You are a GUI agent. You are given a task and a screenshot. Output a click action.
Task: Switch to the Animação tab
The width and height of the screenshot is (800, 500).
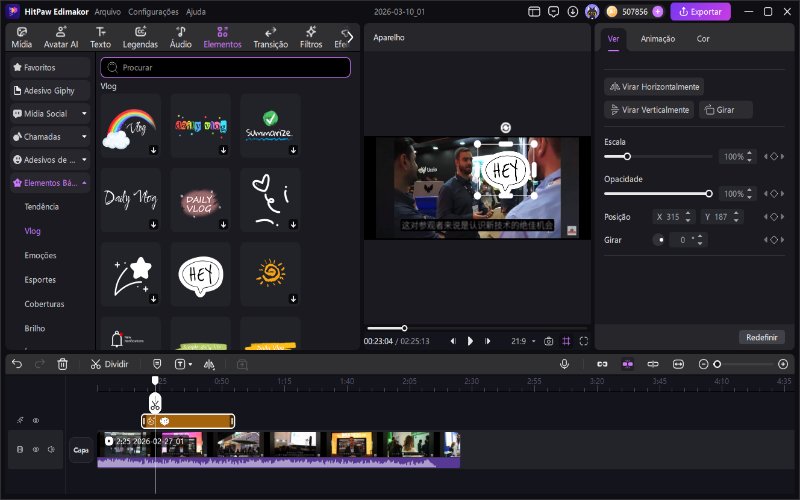(x=657, y=39)
